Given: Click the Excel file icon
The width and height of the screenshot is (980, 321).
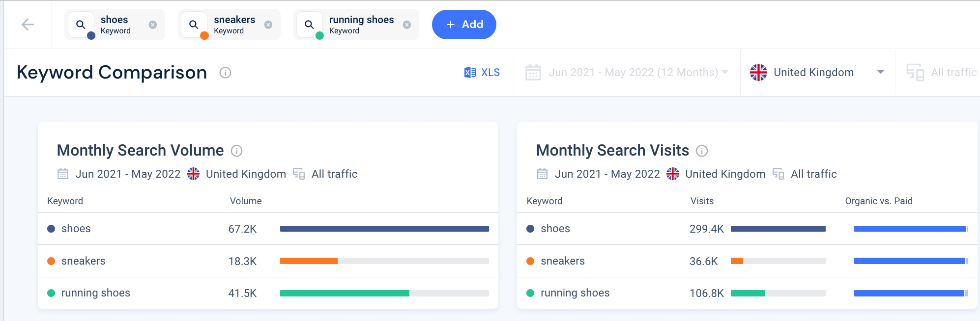Looking at the screenshot, I should click(x=470, y=73).
